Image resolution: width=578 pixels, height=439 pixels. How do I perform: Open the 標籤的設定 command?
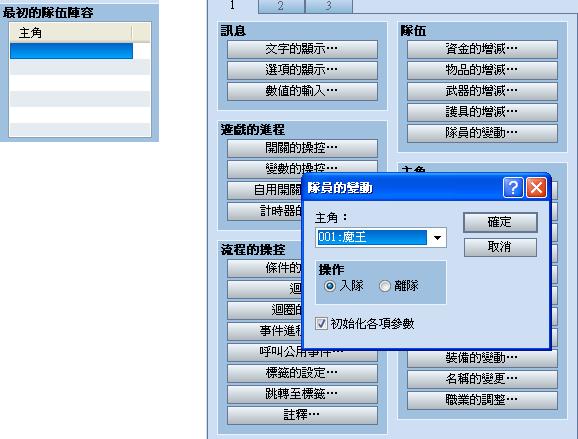[x=302, y=374]
